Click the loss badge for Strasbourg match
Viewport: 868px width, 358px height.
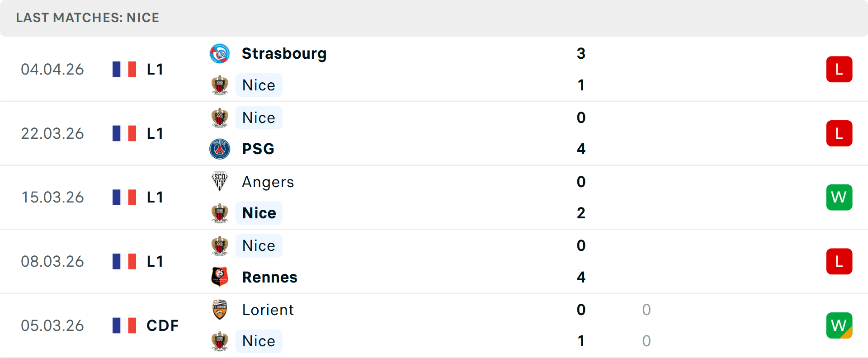(839, 69)
